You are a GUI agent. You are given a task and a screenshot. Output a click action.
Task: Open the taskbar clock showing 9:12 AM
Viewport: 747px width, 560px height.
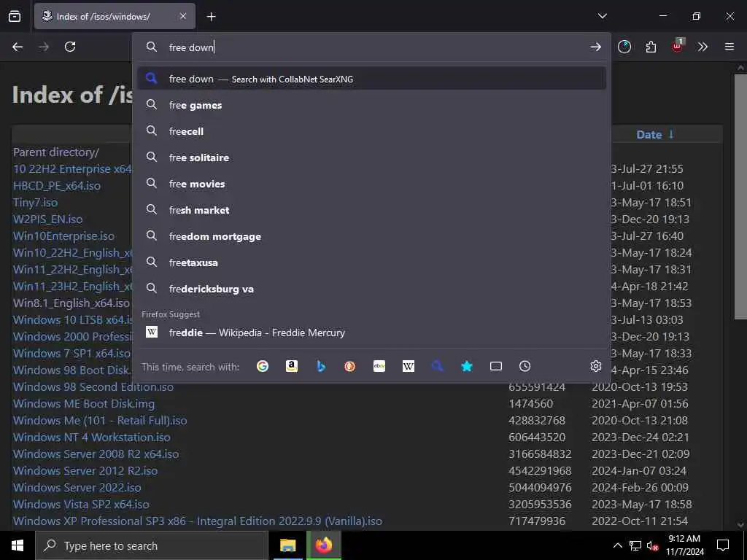684,545
